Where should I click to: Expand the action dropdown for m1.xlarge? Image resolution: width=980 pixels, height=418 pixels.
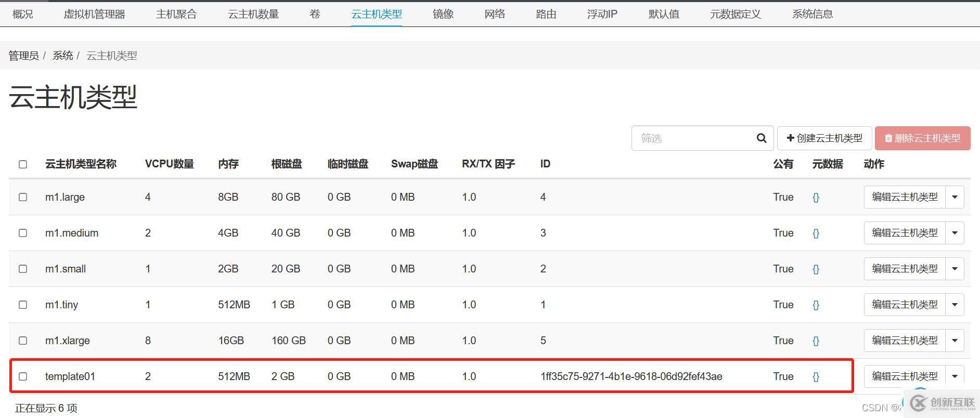pyautogui.click(x=955, y=341)
